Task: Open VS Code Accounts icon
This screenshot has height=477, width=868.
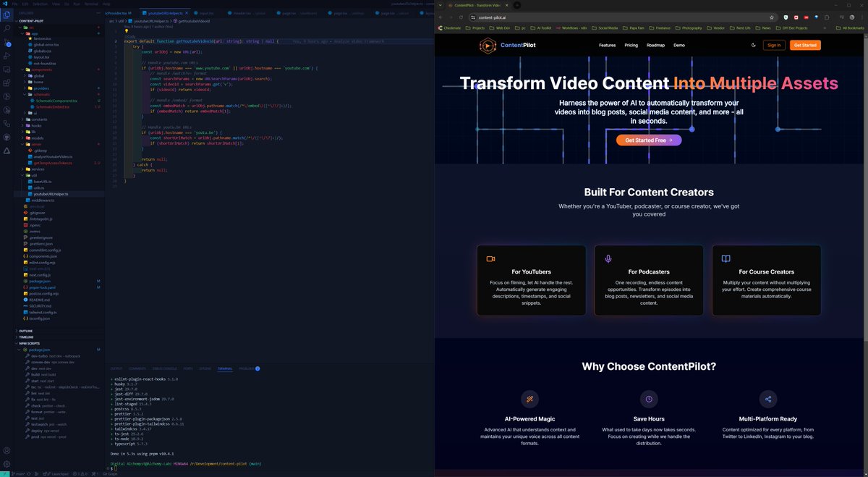Action: pos(7,449)
